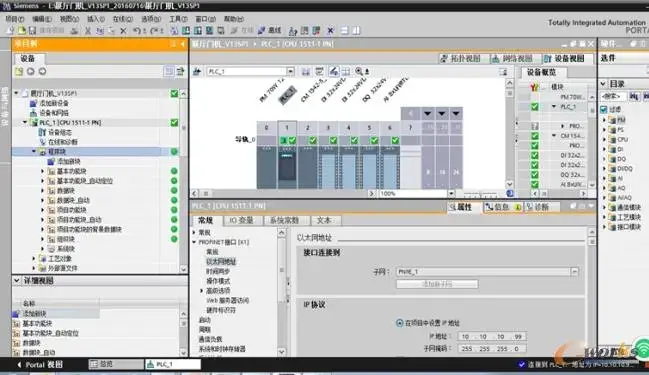
Task: Click the split editor horizontally icon
Action: [344, 31]
